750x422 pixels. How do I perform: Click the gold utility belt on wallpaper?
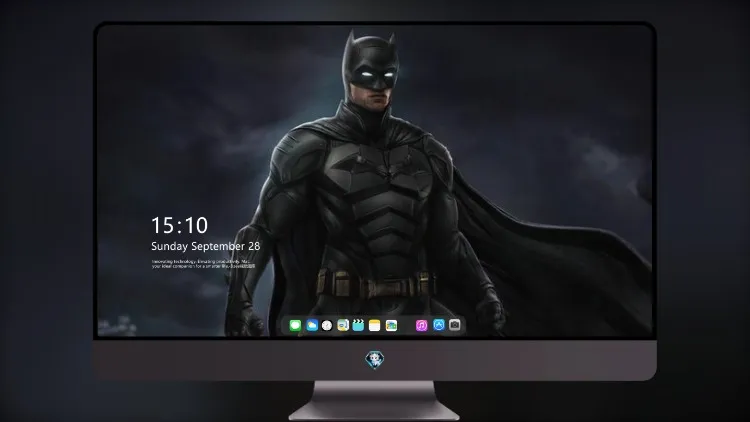pos(376,285)
